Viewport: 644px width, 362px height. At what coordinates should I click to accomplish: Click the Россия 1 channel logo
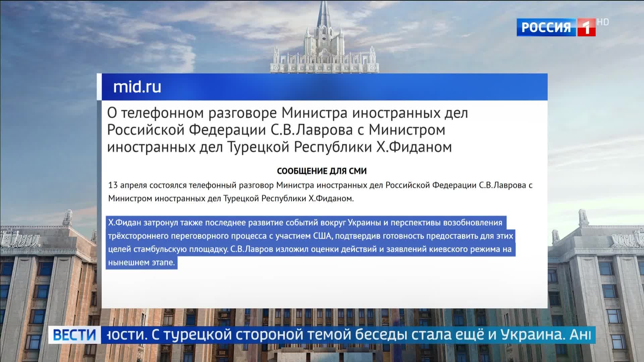pyautogui.click(x=556, y=27)
